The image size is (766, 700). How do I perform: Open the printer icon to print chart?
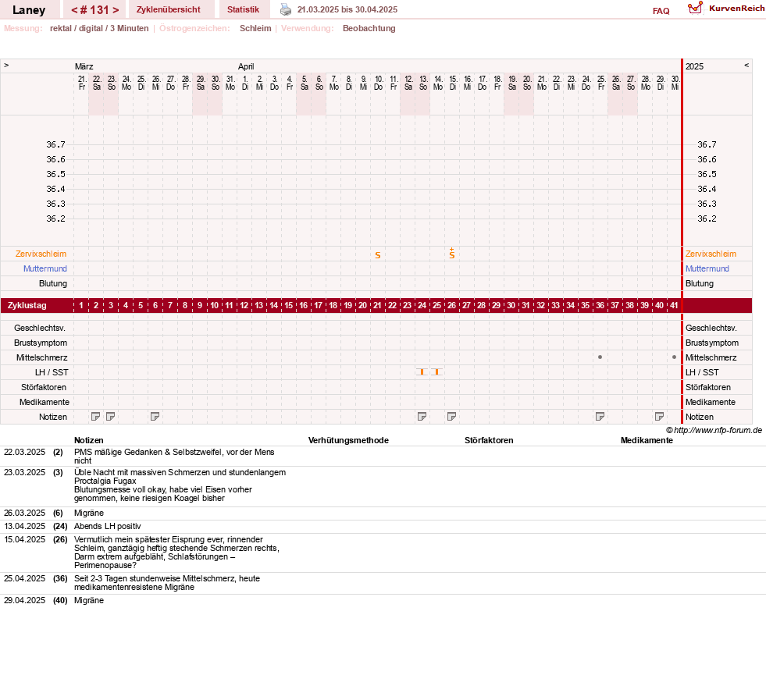(x=285, y=10)
